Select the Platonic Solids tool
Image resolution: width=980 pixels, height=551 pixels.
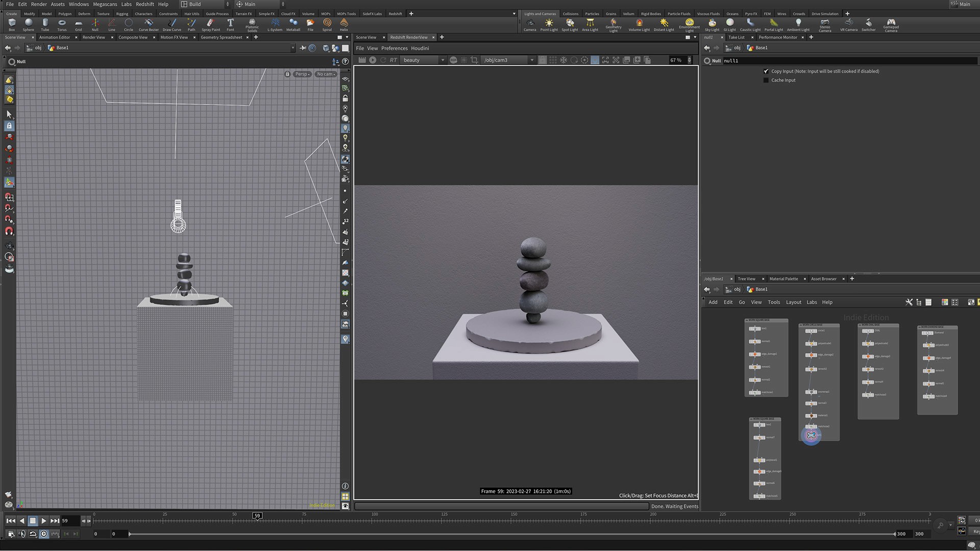(x=252, y=25)
